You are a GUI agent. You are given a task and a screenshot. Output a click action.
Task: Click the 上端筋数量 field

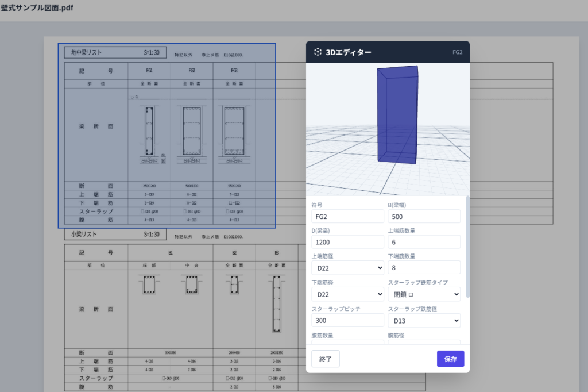coord(424,242)
